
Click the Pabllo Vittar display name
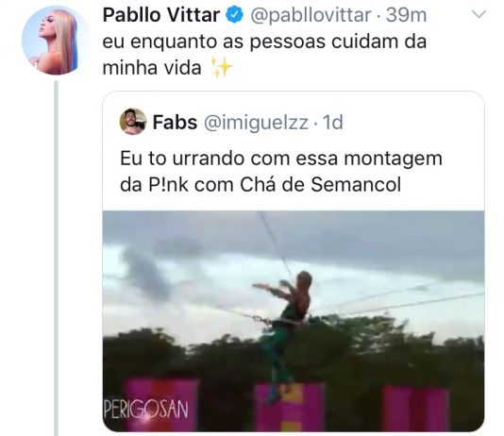161,15
